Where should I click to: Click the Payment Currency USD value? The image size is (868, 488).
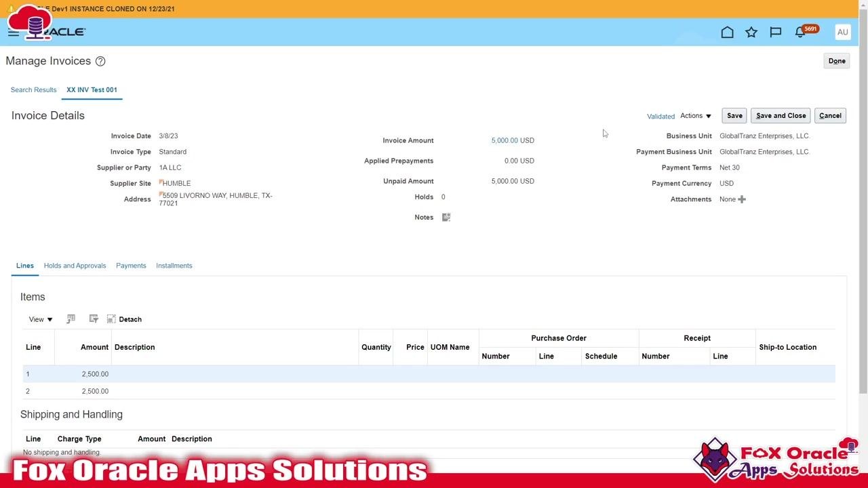coord(726,183)
